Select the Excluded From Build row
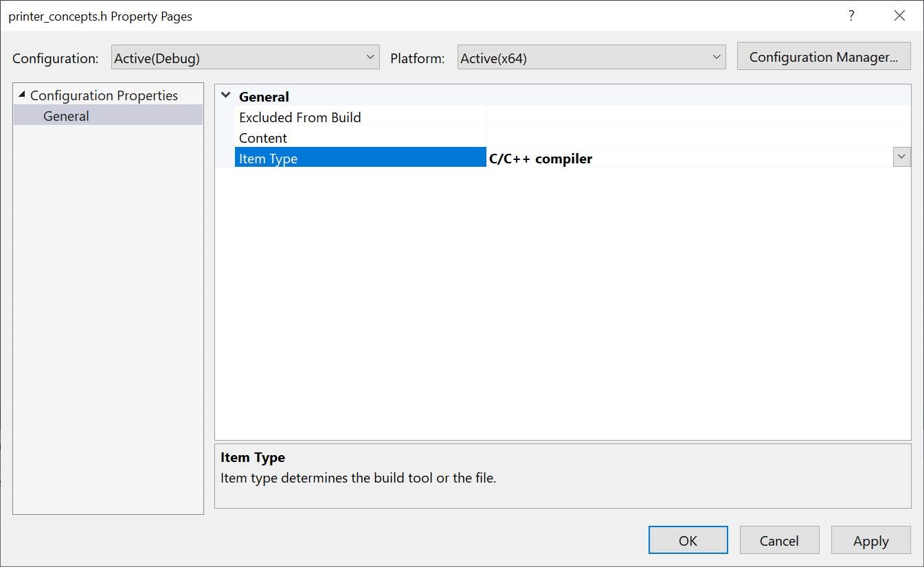924x567 pixels. coord(300,117)
